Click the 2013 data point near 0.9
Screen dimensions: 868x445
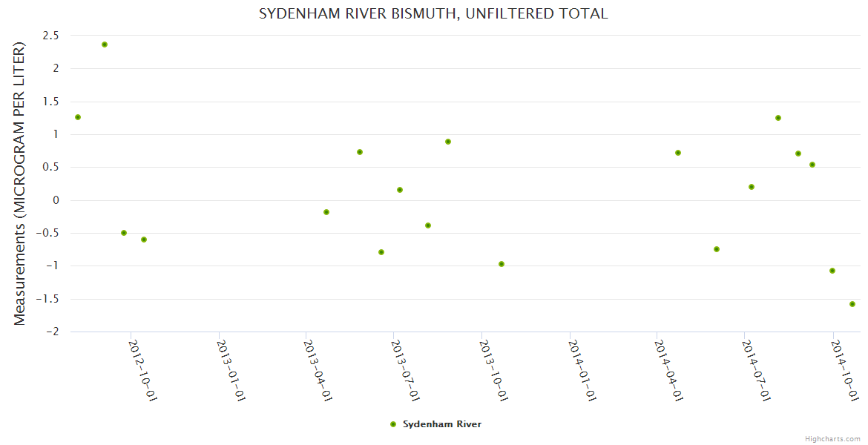(x=448, y=142)
